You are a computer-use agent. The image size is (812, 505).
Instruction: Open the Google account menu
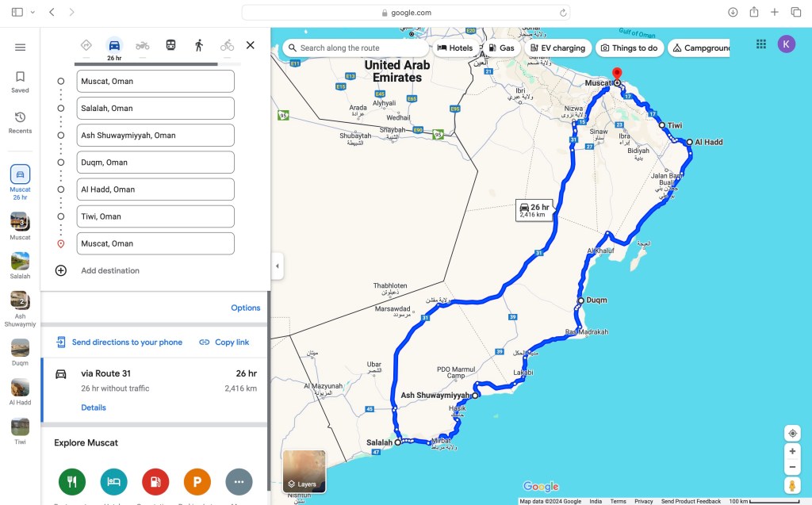pyautogui.click(x=786, y=44)
